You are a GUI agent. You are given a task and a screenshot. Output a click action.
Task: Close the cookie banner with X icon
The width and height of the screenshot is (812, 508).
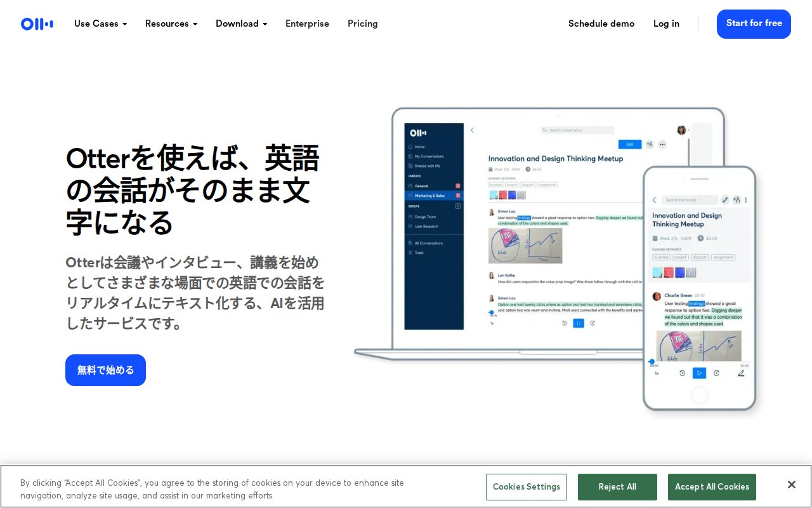(x=792, y=485)
